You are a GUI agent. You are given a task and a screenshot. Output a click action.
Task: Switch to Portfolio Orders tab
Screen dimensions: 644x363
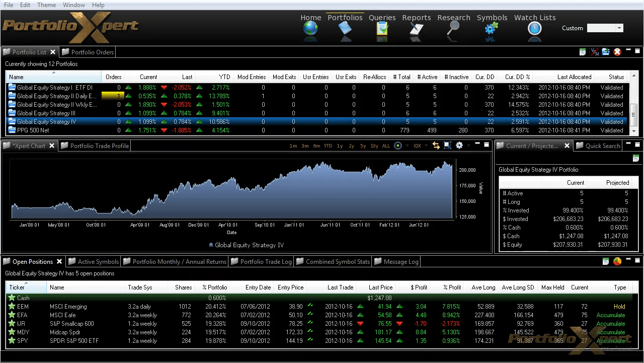pyautogui.click(x=88, y=52)
